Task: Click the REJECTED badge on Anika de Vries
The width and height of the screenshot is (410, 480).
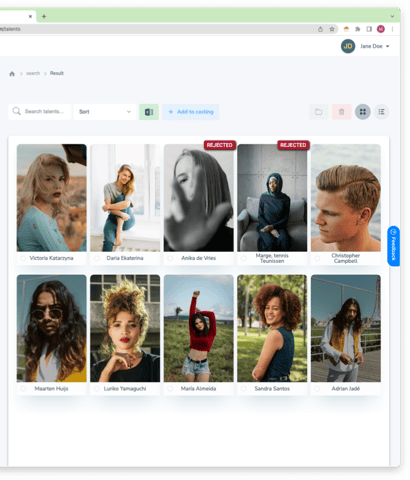Action: pos(220,145)
